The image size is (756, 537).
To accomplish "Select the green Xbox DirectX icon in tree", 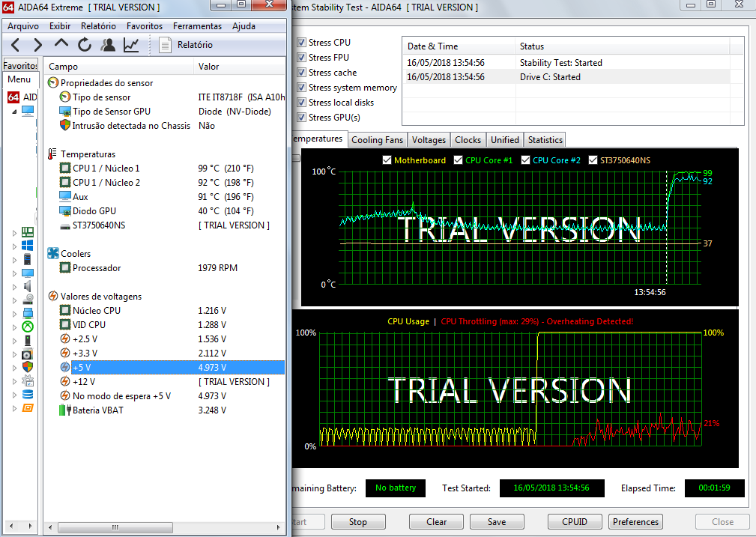I will pos(28,327).
